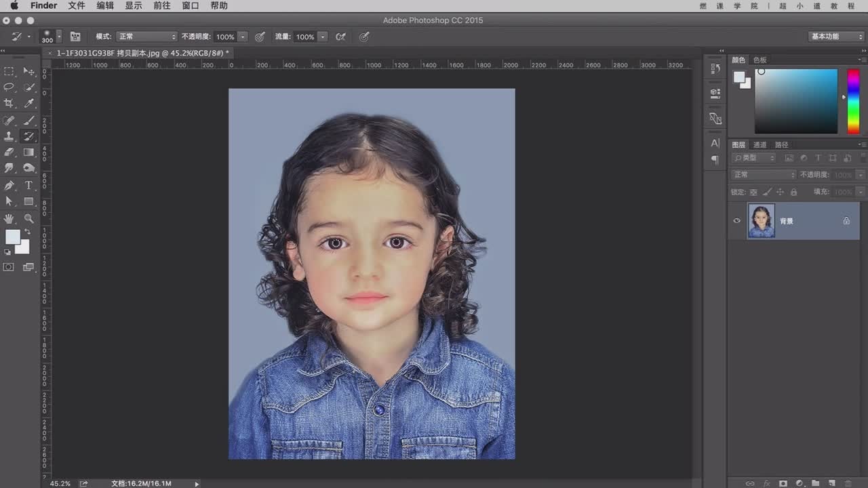868x488 pixels.
Task: Click the link layers icon
Action: pos(750,483)
